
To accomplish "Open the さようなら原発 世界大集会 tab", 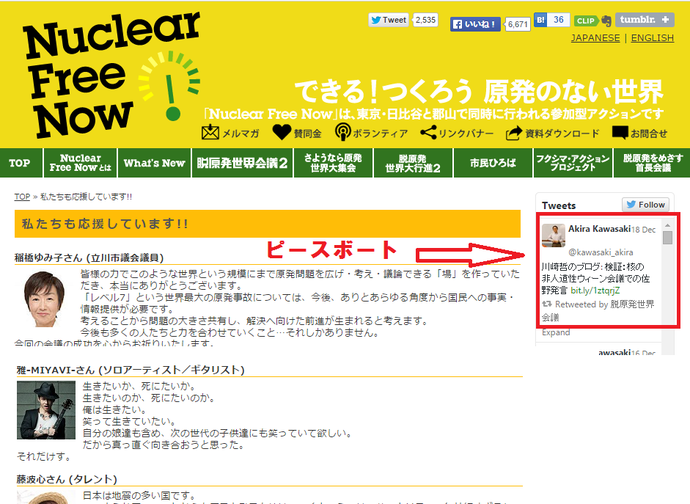I will 333,163.
